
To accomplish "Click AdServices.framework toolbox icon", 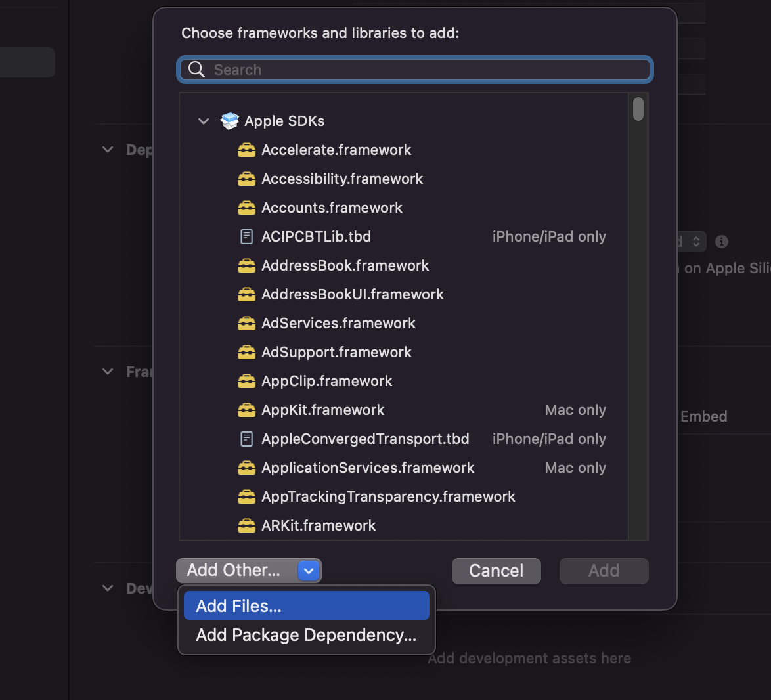I will [246, 324].
